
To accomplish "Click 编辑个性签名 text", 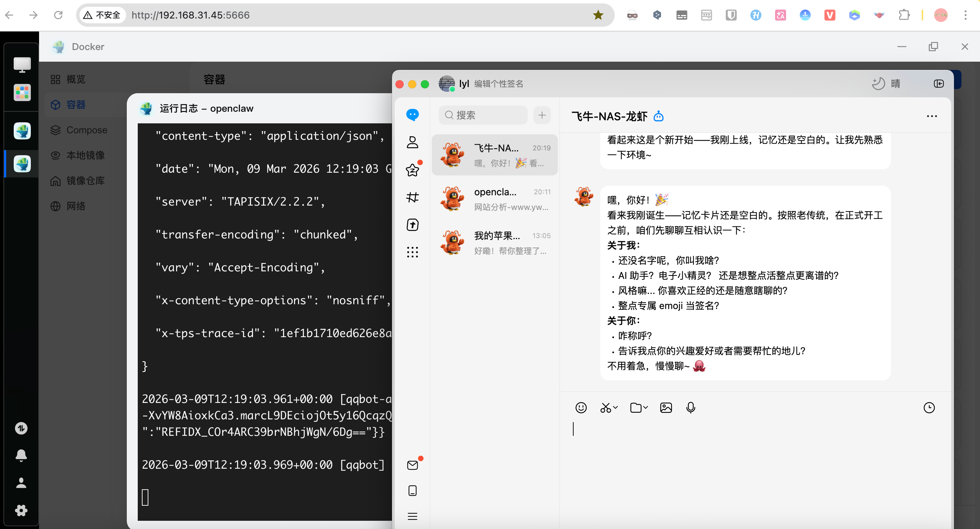I will point(498,84).
